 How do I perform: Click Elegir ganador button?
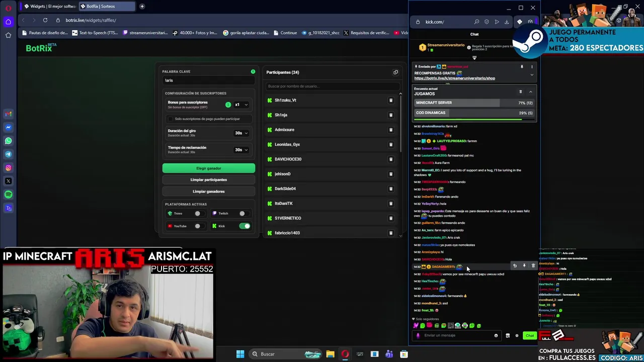coord(209,168)
